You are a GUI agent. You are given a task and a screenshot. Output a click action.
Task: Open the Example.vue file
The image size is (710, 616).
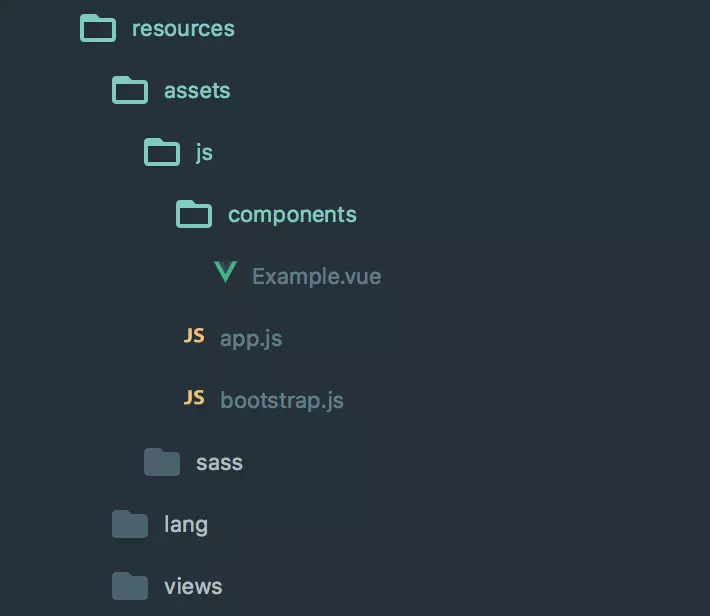(x=316, y=276)
